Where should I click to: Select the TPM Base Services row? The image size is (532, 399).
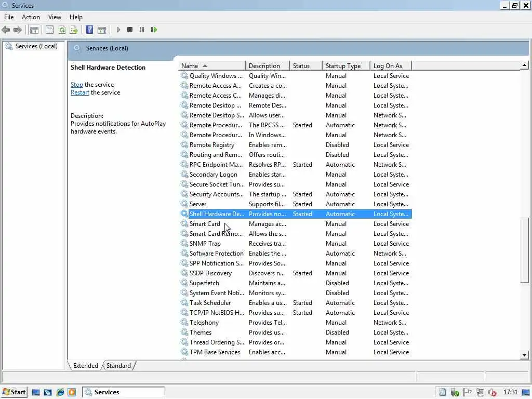[295, 352]
